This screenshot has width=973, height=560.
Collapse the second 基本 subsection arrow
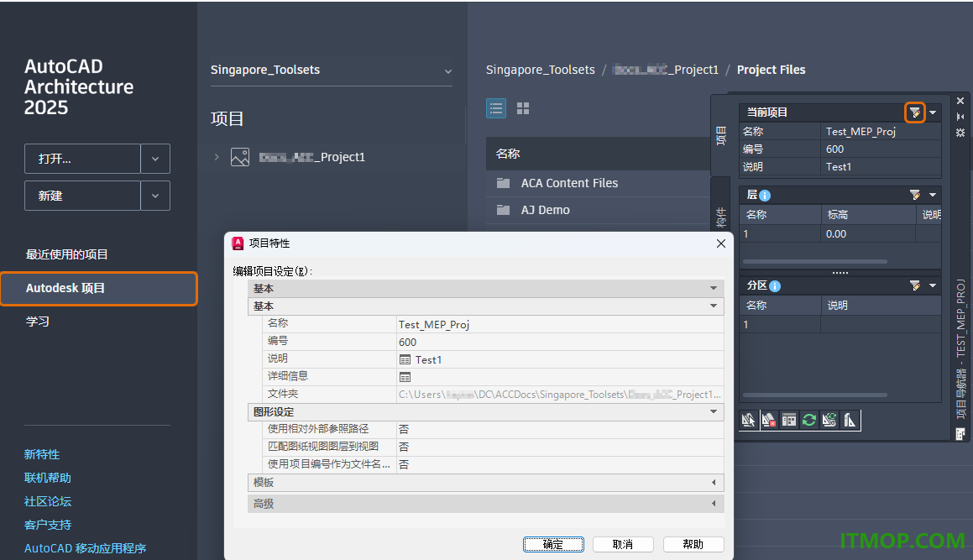tap(714, 306)
